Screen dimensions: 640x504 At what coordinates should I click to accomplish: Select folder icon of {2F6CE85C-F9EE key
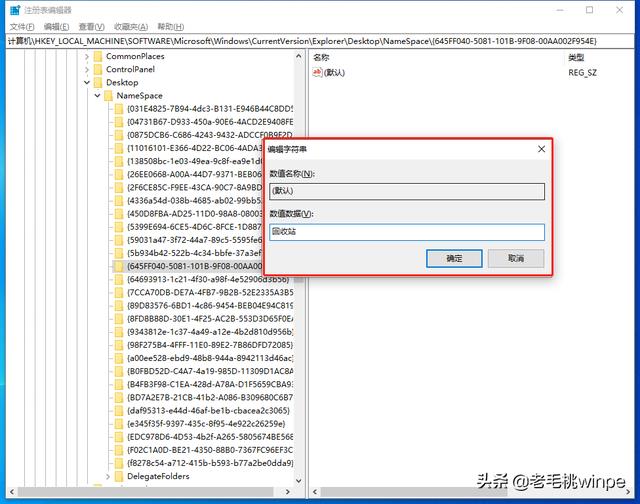pos(119,187)
